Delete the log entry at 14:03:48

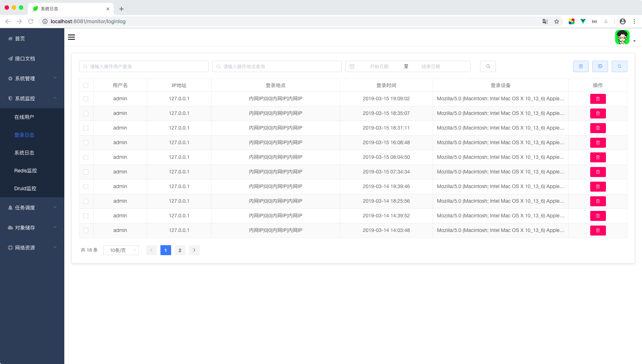(598, 231)
